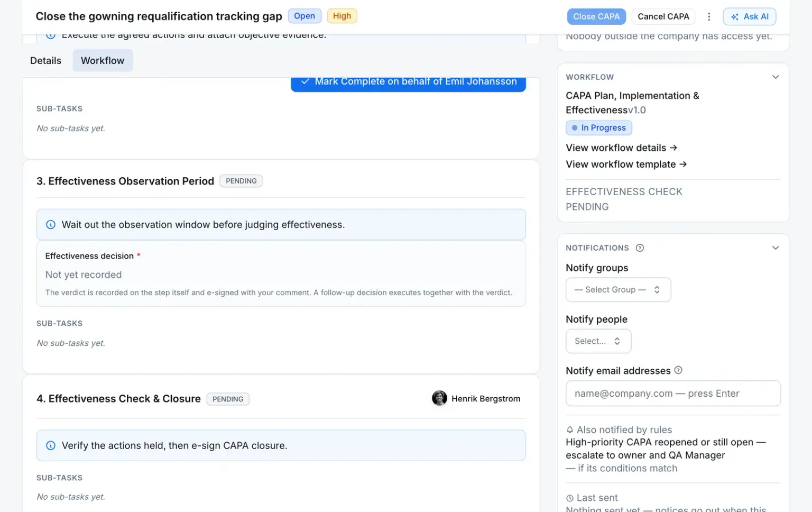Collapse the Workflow sidebar section
Viewport: 812px width, 512px height.
tap(776, 77)
